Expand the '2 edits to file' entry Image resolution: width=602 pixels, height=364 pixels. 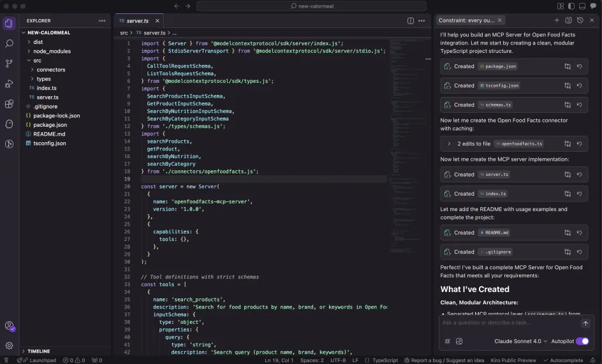point(449,144)
